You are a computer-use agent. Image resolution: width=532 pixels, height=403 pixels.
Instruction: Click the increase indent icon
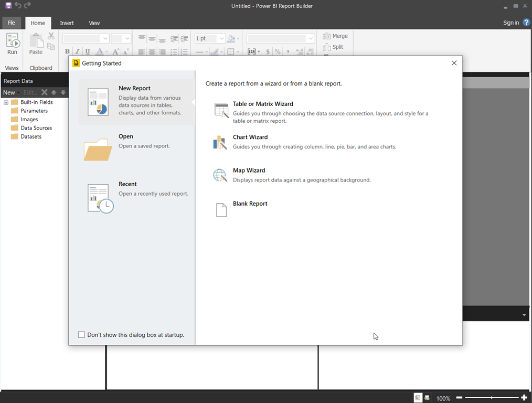(184, 39)
